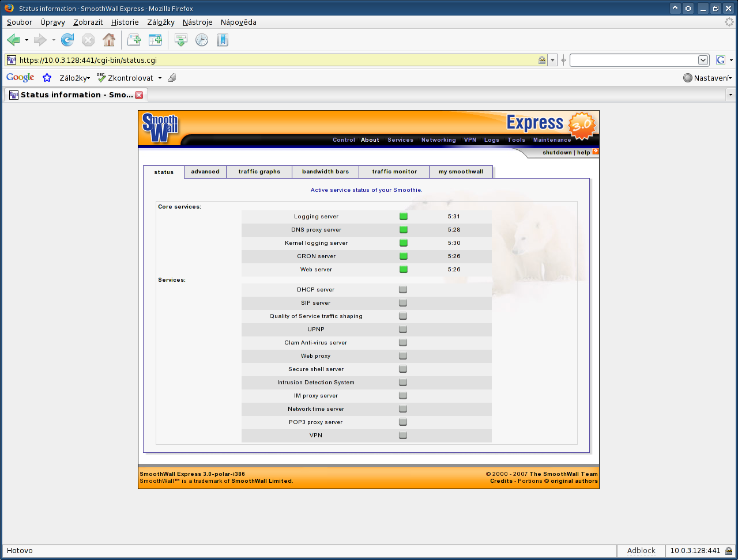Open the History clock icon
The height and width of the screenshot is (560, 738).
click(202, 40)
